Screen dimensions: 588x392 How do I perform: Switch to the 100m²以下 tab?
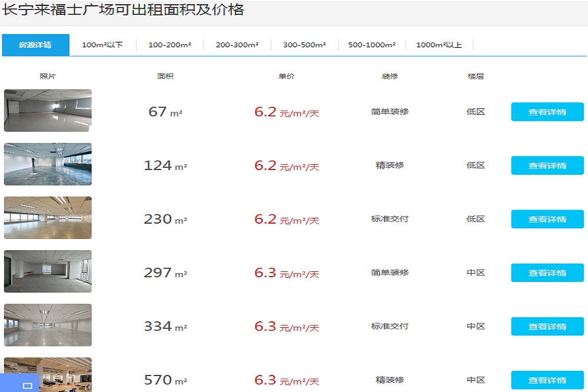pyautogui.click(x=102, y=45)
